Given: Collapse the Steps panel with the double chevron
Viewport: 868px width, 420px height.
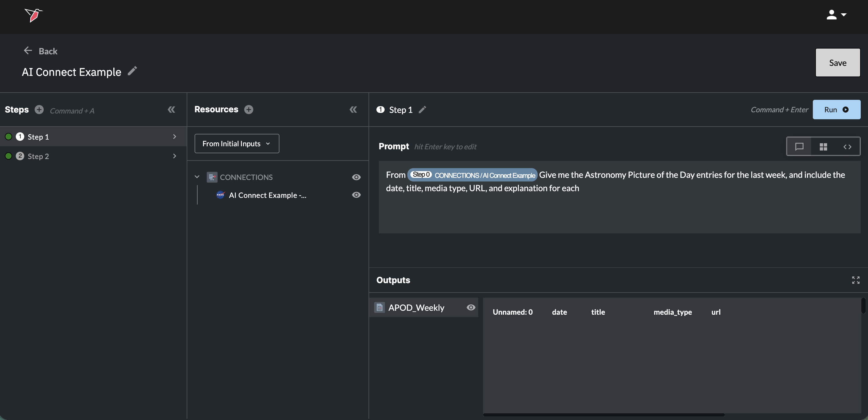Looking at the screenshot, I should click(171, 109).
